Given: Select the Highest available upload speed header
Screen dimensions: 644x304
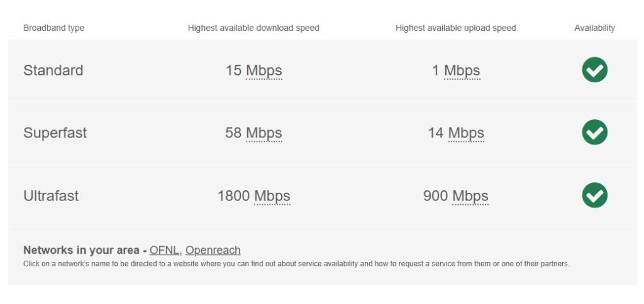Looking at the screenshot, I should click(x=456, y=28).
